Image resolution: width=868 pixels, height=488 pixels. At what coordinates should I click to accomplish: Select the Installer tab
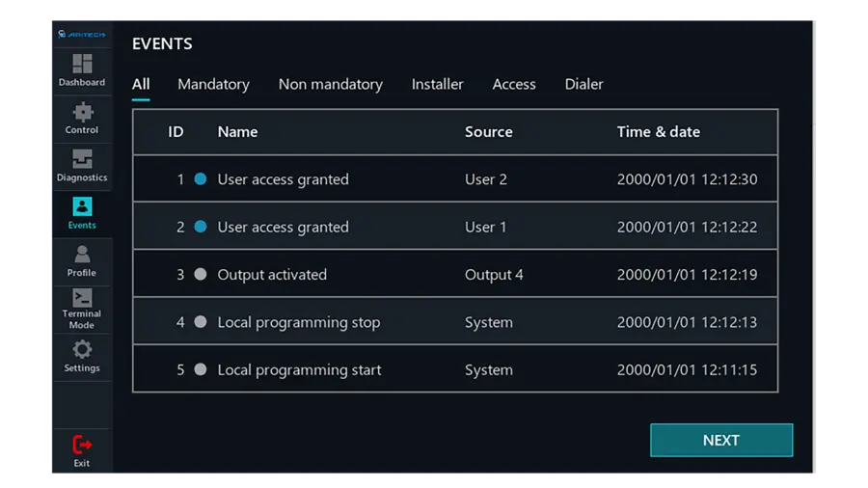tap(437, 84)
